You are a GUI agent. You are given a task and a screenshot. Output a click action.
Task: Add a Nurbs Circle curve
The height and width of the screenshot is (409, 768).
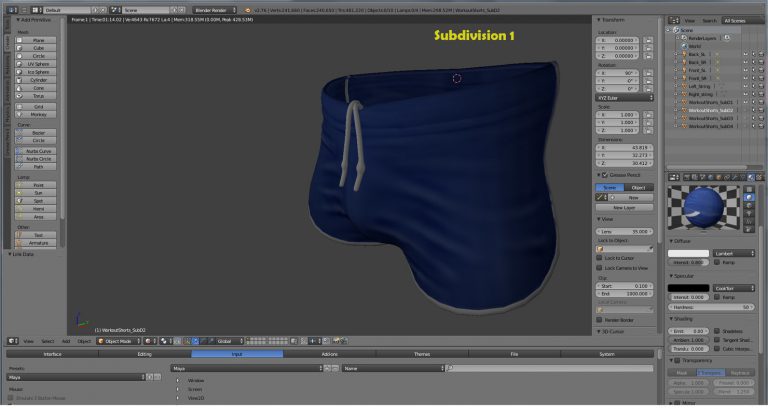38,158
